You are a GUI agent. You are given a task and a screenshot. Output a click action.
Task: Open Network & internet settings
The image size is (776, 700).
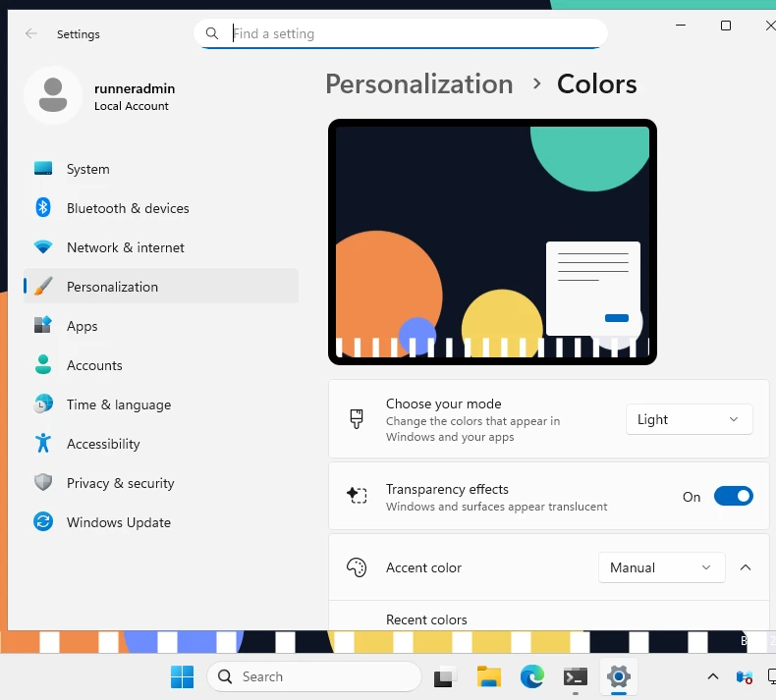pos(161,246)
